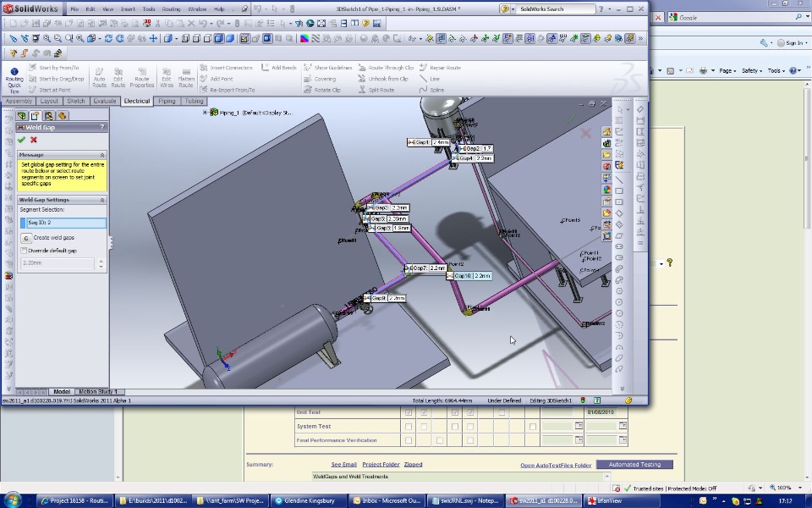
Task: Open Routing Quick Tips
Action: [x=14, y=78]
